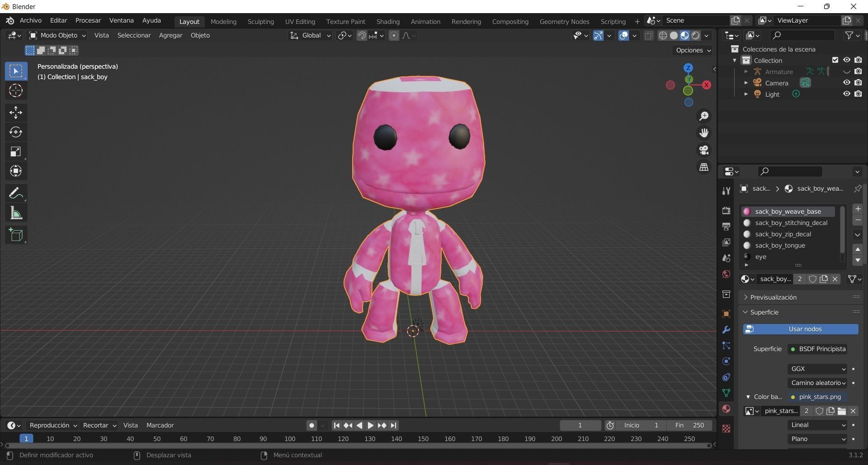The height and width of the screenshot is (465, 868).
Task: Open the Output properties tab
Action: (x=726, y=226)
